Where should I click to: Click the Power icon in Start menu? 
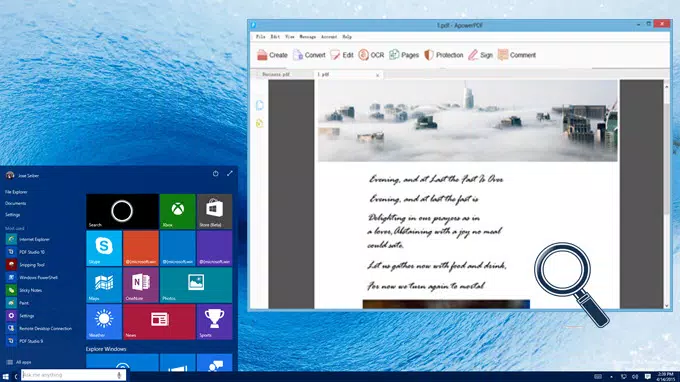pos(216,173)
